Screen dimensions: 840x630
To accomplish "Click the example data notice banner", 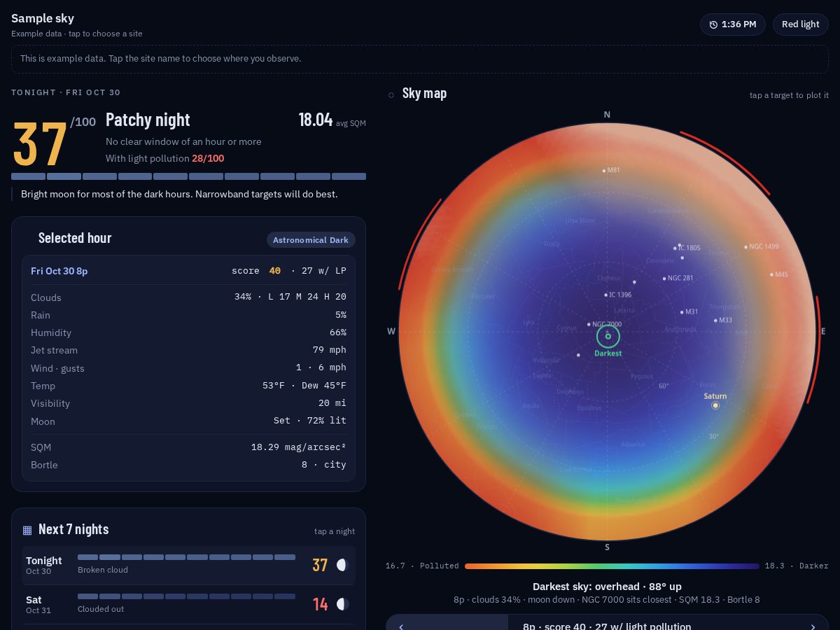I will pos(420,59).
